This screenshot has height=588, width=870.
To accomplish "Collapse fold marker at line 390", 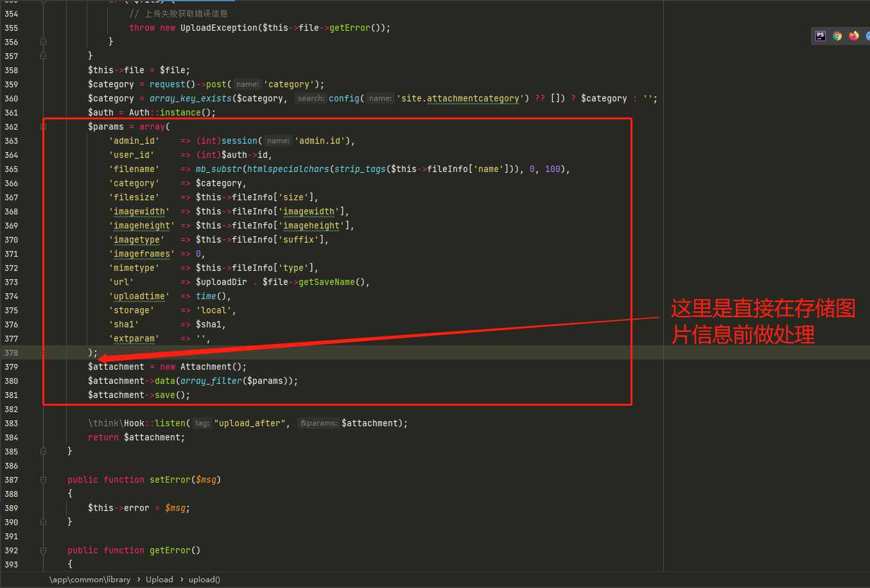I will pos(43,522).
